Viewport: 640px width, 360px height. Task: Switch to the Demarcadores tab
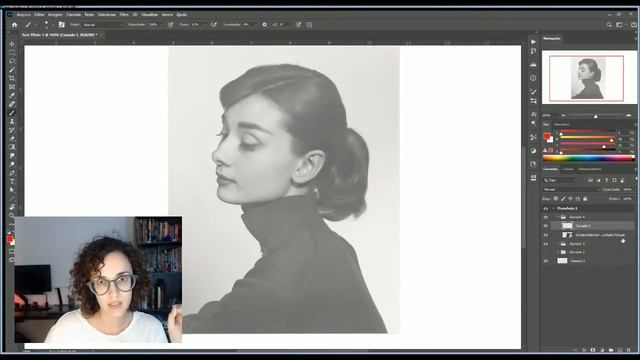pyautogui.click(x=590, y=169)
